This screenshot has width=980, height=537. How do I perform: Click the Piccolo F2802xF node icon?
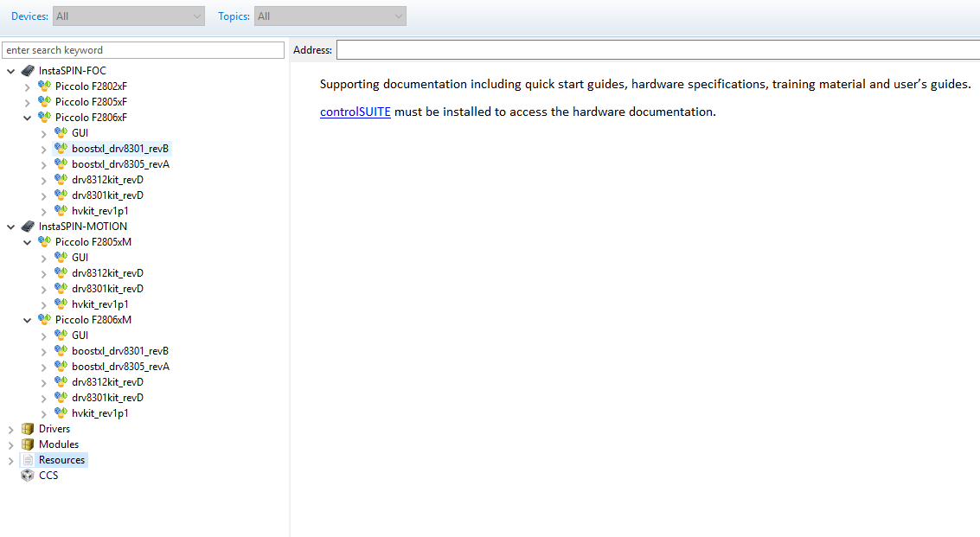pyautogui.click(x=44, y=86)
